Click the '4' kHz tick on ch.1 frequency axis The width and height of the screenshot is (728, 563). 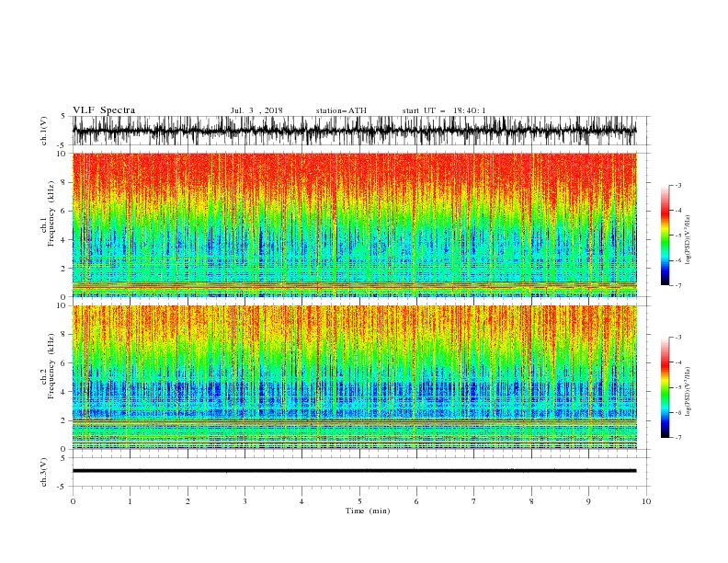64,240
